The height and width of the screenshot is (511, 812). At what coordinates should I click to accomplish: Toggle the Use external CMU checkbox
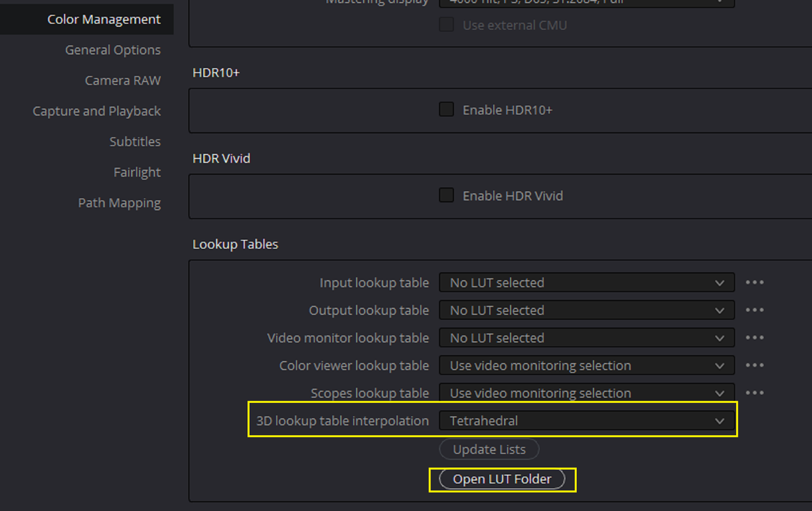447,25
